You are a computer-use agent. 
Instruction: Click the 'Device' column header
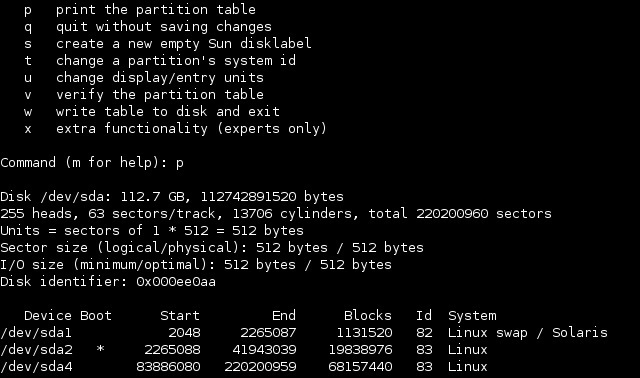[48, 316]
